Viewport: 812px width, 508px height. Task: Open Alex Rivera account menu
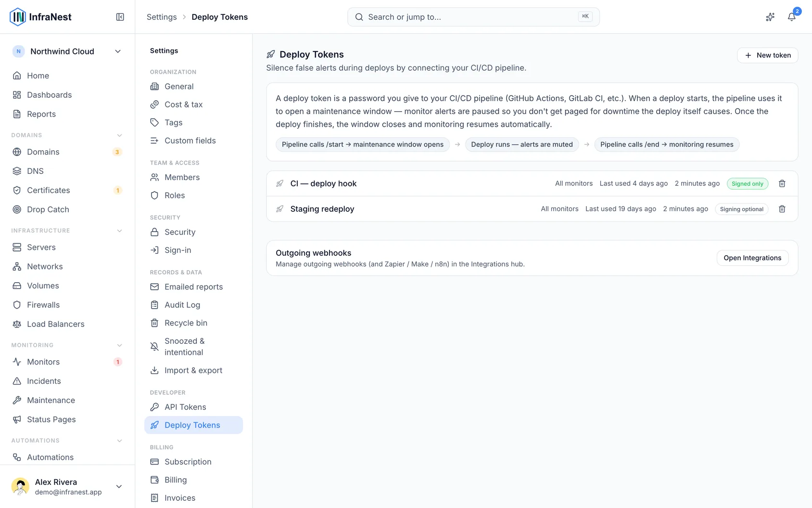67,486
